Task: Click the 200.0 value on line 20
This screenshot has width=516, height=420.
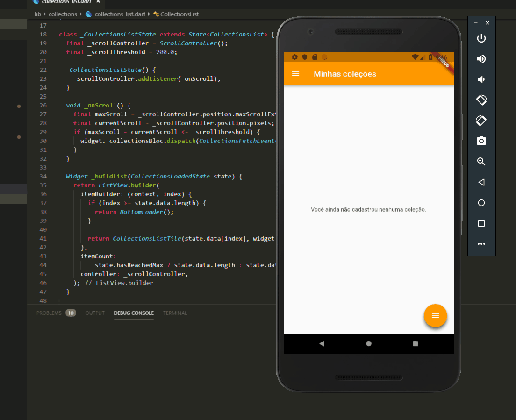Action: coord(165,52)
